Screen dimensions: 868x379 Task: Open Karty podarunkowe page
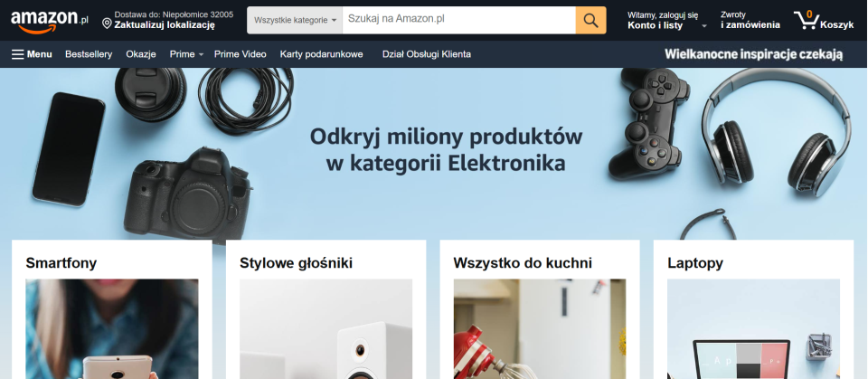click(322, 54)
